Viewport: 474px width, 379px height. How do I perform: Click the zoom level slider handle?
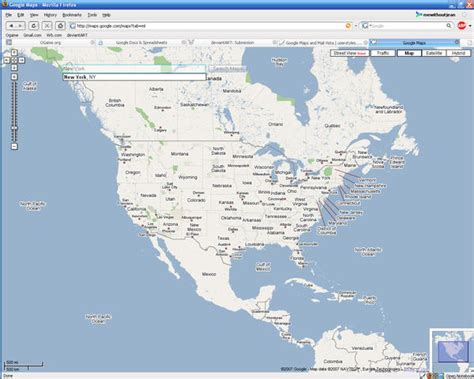tap(14, 128)
